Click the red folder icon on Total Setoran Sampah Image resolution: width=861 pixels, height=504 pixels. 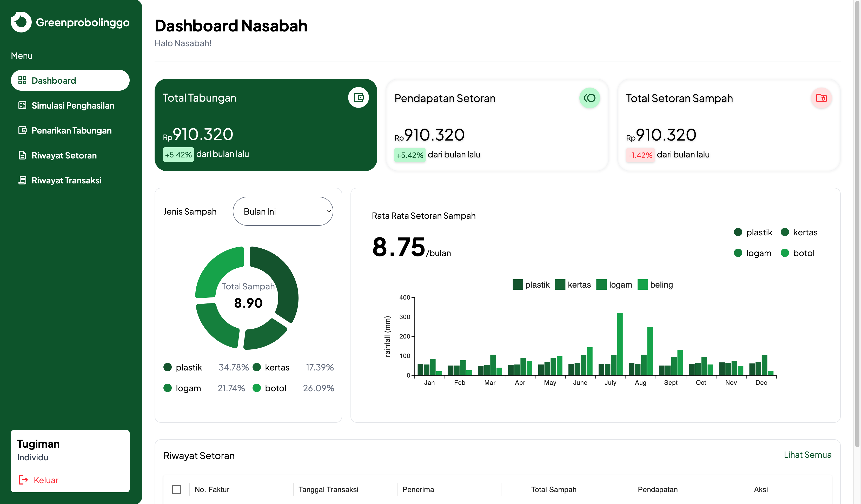point(821,98)
